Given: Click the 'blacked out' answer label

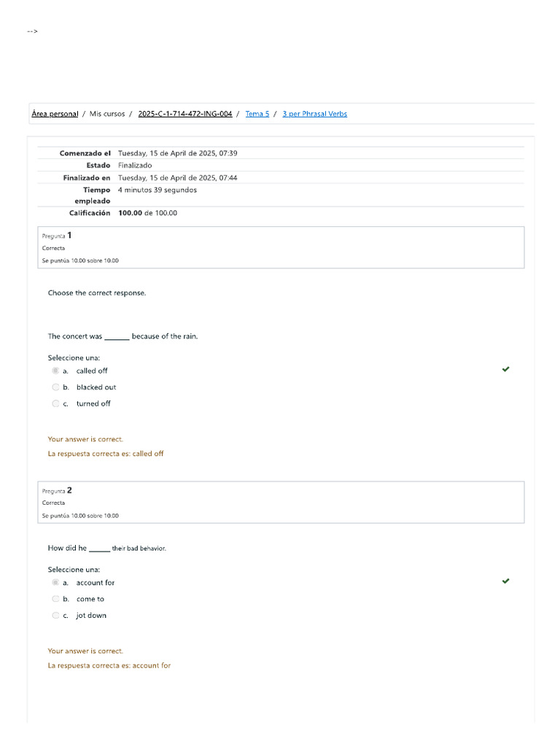Looking at the screenshot, I should [96, 387].
